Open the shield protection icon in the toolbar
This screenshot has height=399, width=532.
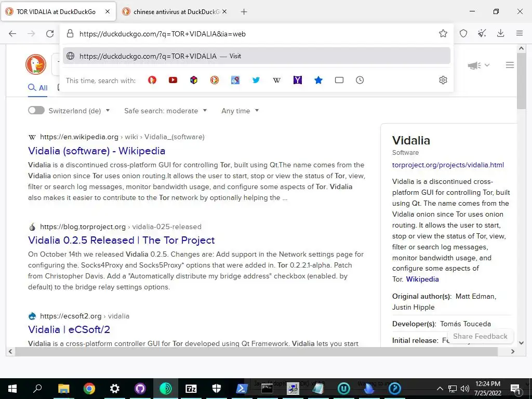(463, 33)
